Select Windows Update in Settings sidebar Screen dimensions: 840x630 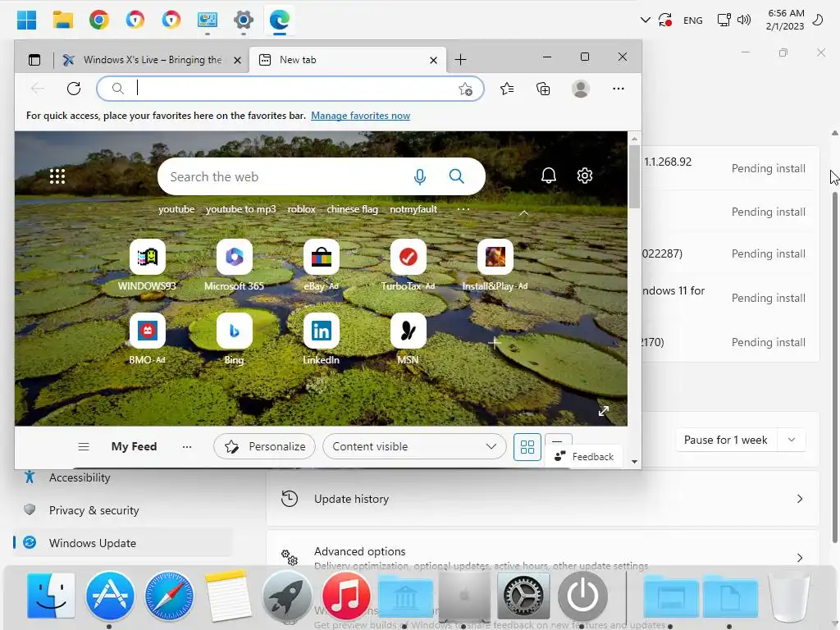[123, 543]
